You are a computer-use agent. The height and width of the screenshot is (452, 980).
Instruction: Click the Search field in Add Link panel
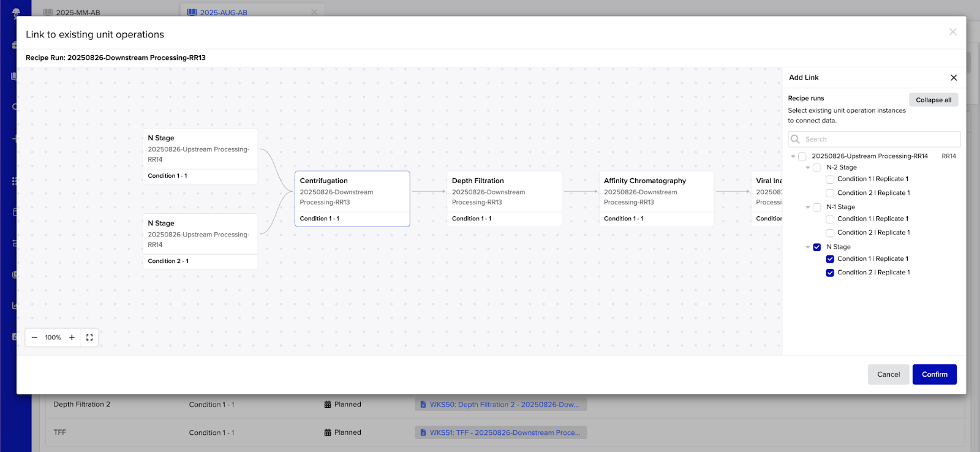click(880, 139)
